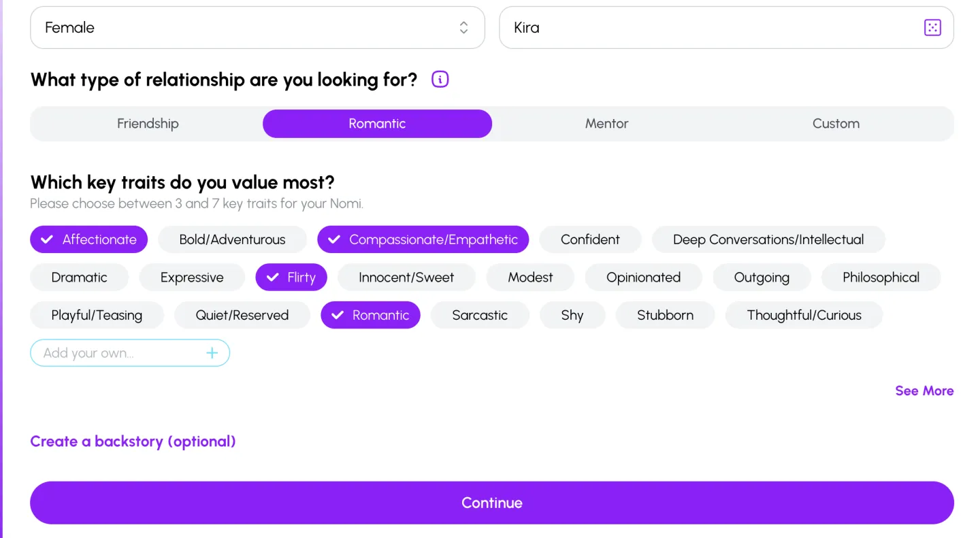
Task: Open the Female gender dropdown
Action: 257,28
